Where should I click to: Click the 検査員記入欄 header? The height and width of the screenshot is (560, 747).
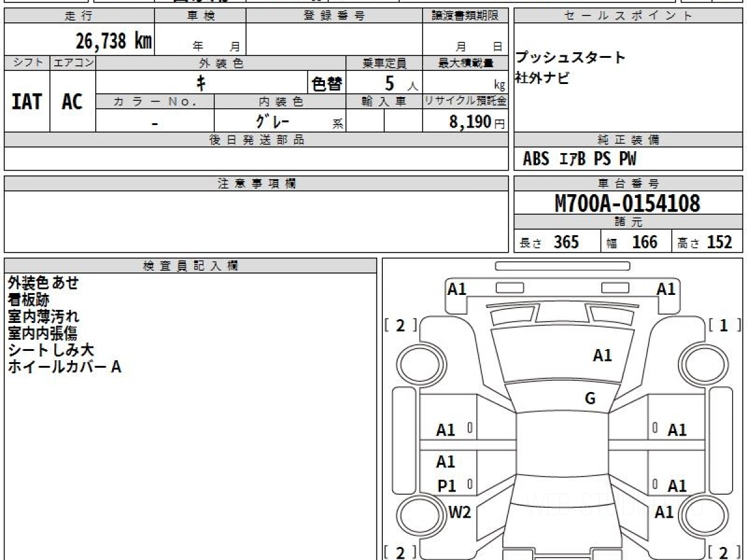tap(190, 266)
